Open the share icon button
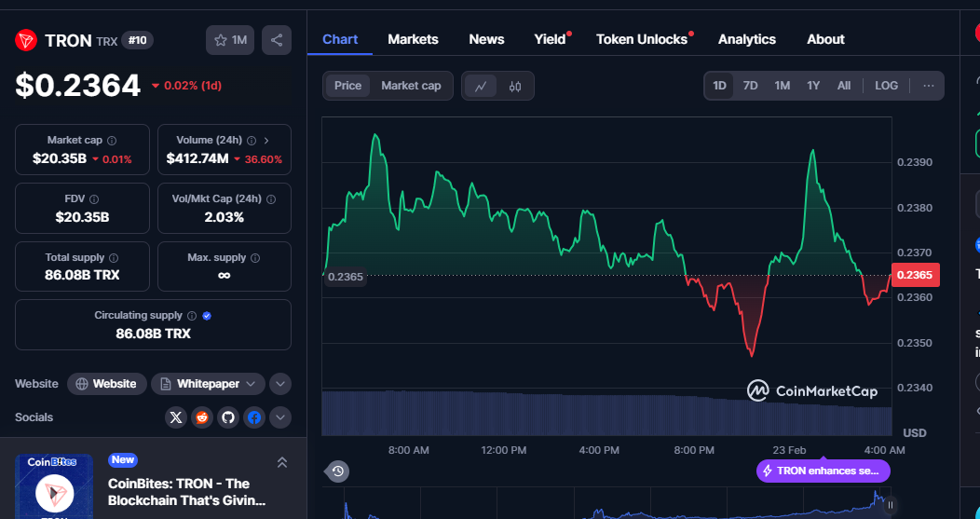 click(x=277, y=41)
